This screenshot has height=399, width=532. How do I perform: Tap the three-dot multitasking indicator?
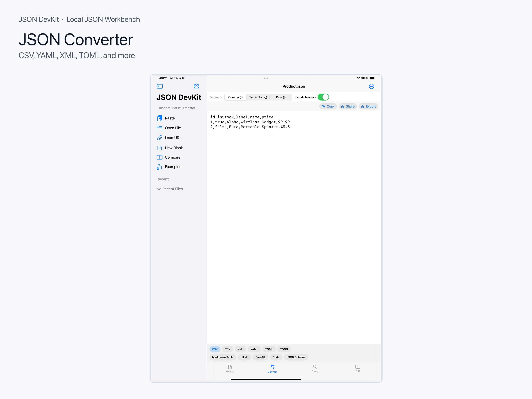(266, 78)
